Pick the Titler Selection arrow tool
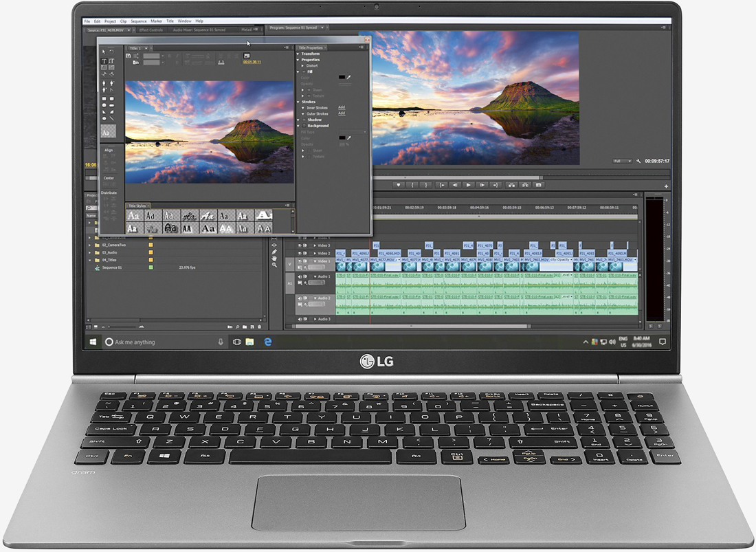756x552 pixels. [x=104, y=52]
